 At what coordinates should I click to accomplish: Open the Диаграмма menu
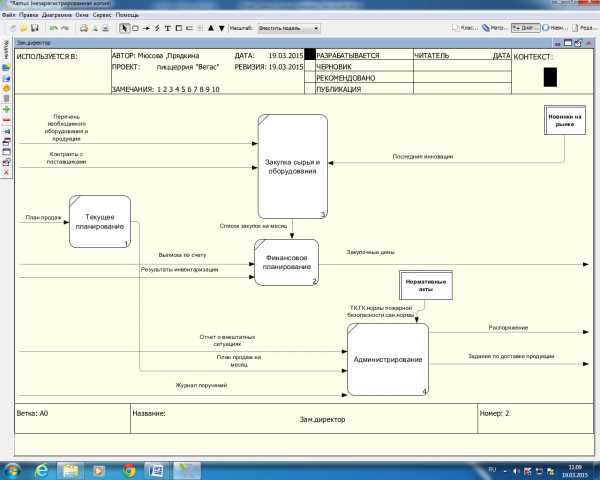(x=54, y=16)
